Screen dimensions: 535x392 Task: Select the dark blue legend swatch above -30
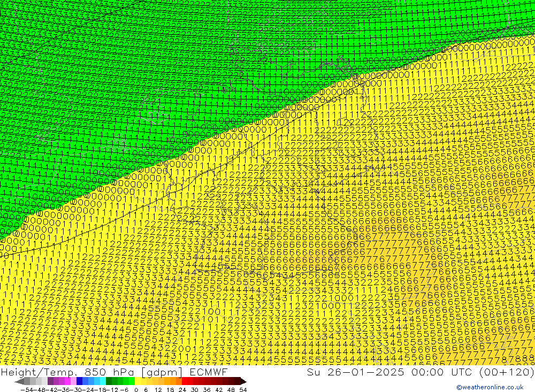click(79, 381)
